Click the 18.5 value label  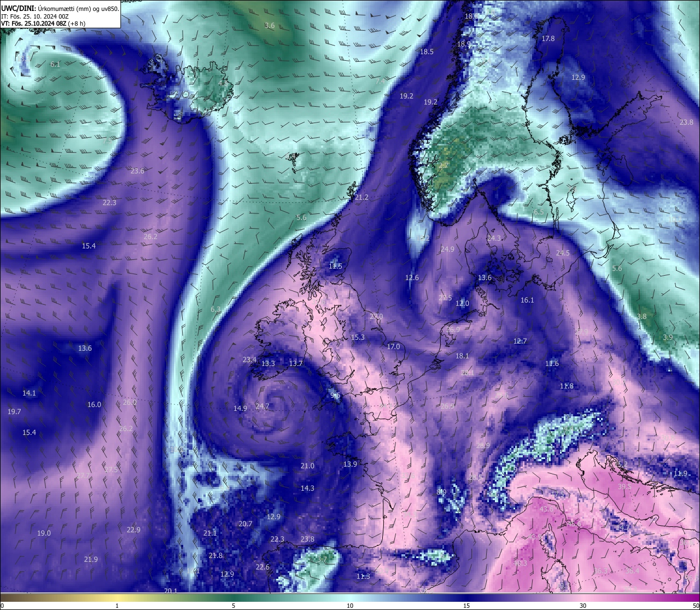point(427,52)
